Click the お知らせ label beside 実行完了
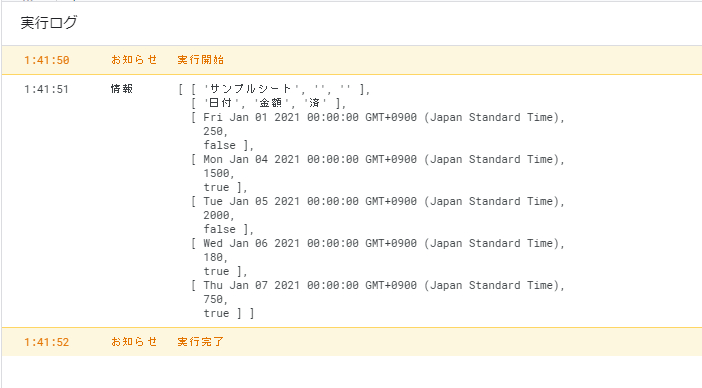Viewport: 702px width, 388px height. click(x=134, y=342)
